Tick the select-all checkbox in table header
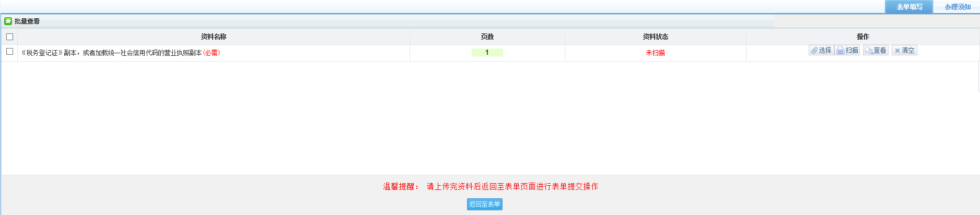980x215 pixels. [x=9, y=37]
